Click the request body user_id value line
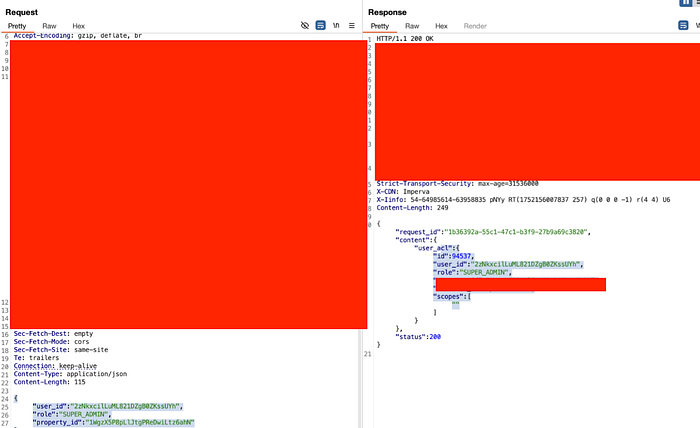This screenshot has height=428, width=700. [x=108, y=406]
